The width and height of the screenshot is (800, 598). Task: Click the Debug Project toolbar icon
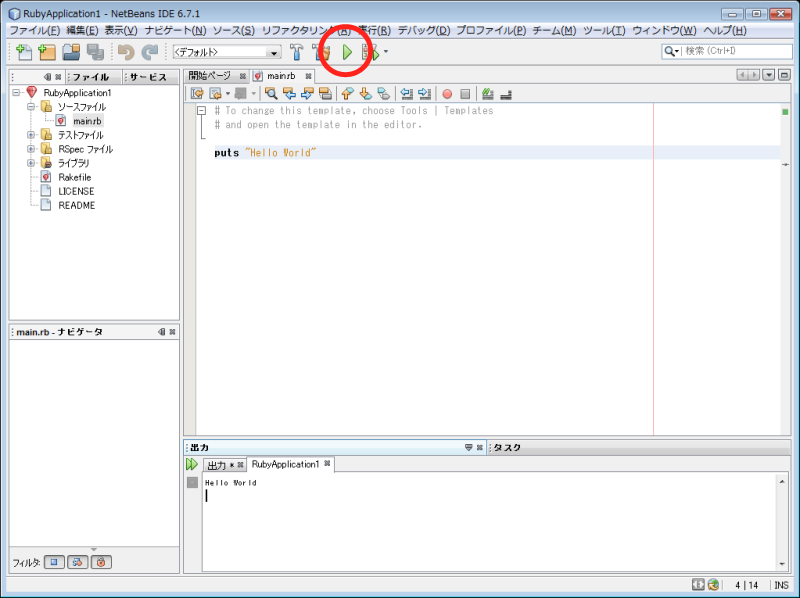click(x=371, y=52)
